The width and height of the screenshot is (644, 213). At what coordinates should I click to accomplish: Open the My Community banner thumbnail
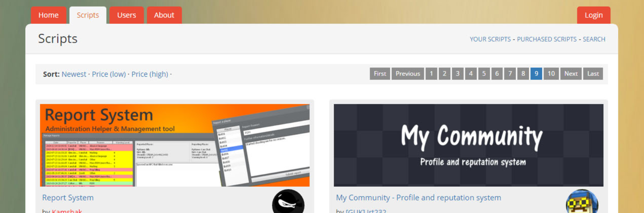click(468, 145)
